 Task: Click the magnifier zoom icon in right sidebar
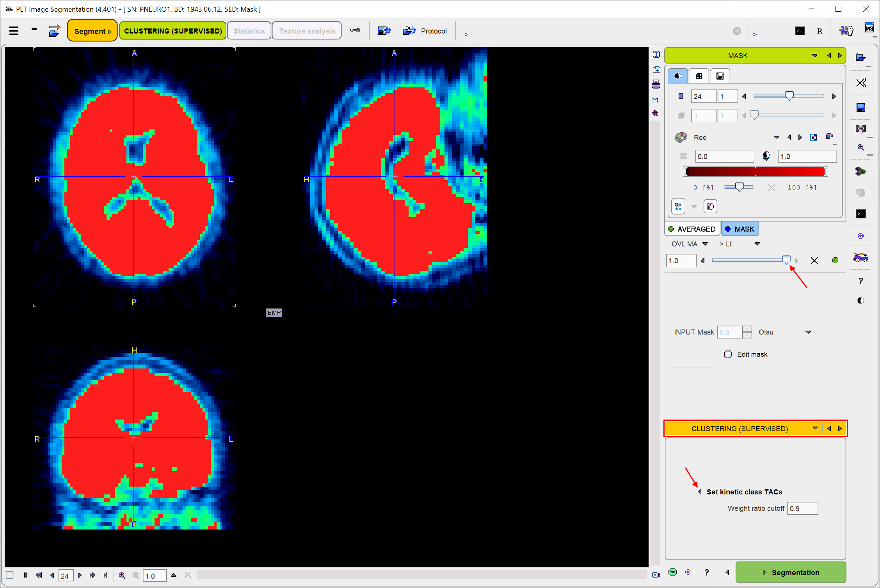(860, 147)
